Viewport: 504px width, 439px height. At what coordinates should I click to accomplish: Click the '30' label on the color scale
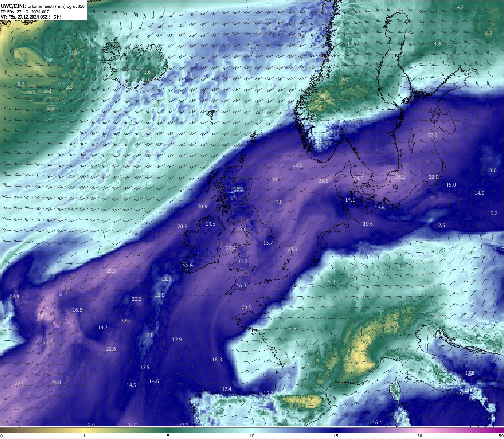[x=420, y=436]
